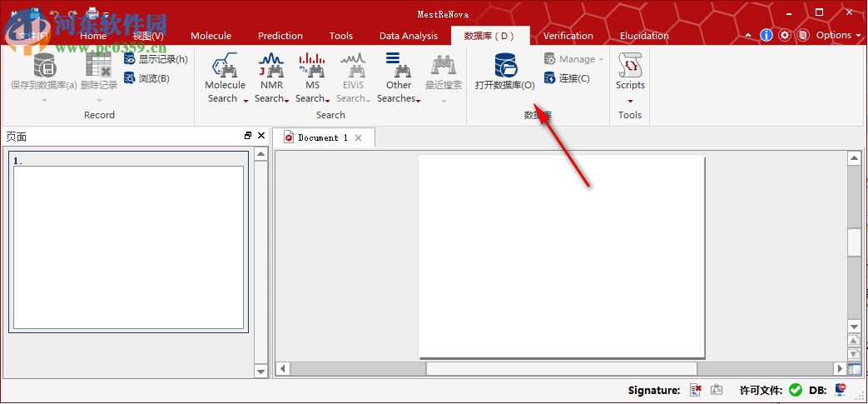The width and height of the screenshot is (868, 404).
Task: Go to previous page button
Action: tap(854, 340)
